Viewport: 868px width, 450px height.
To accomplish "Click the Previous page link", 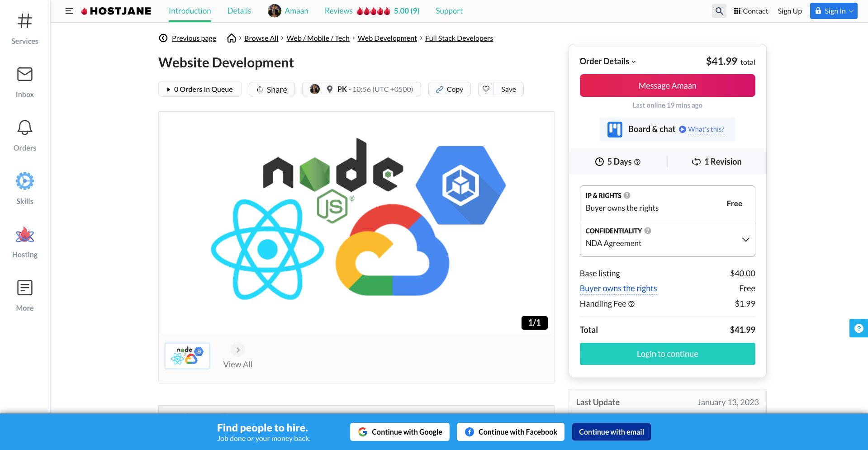I will 194,38.
